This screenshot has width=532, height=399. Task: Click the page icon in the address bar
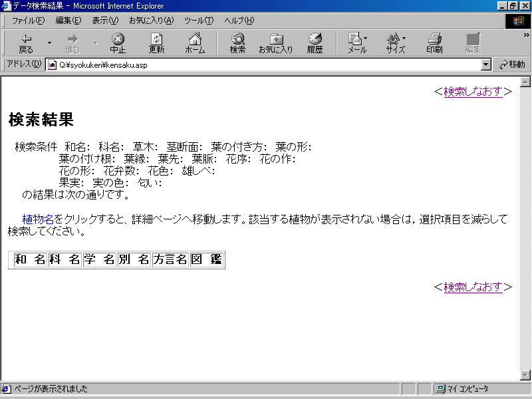(x=52, y=65)
